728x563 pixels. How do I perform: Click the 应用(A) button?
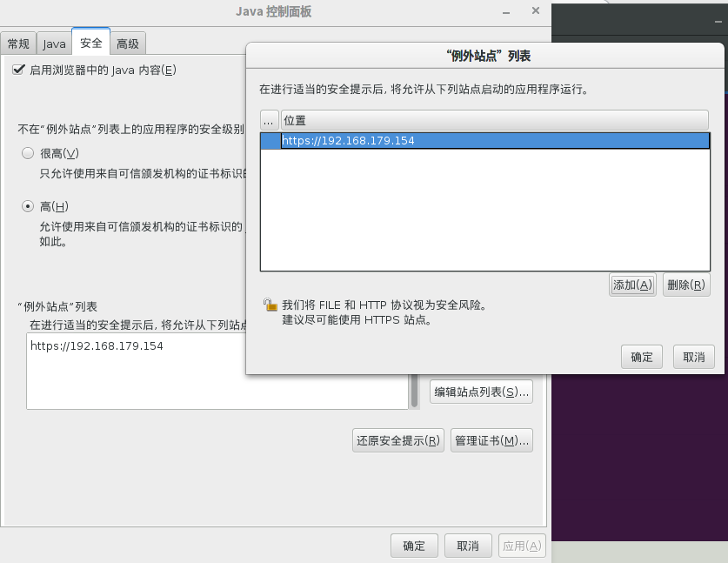[x=522, y=546]
